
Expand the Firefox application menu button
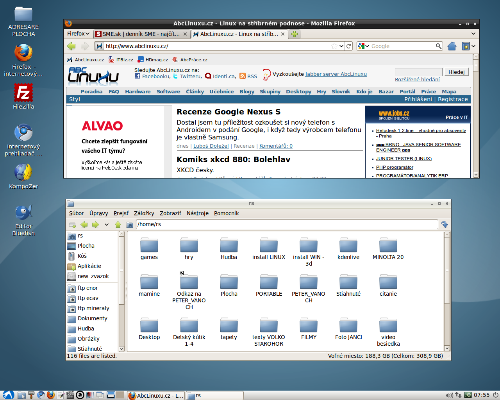click(x=78, y=34)
